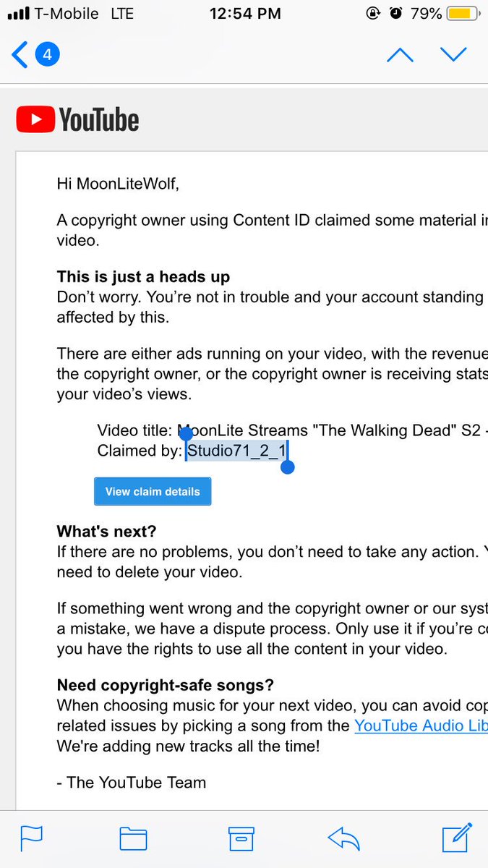488x868 pixels.
Task: Open the YouTube Audio Library link
Action: (421, 726)
